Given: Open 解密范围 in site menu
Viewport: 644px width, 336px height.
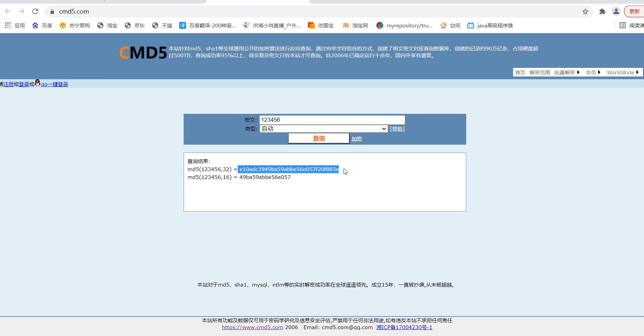Looking at the screenshot, I should (540, 72).
